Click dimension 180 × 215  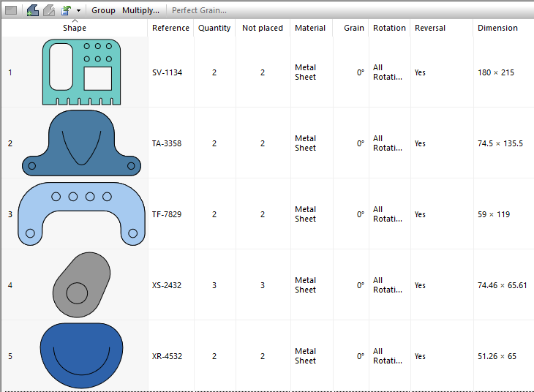coord(496,72)
